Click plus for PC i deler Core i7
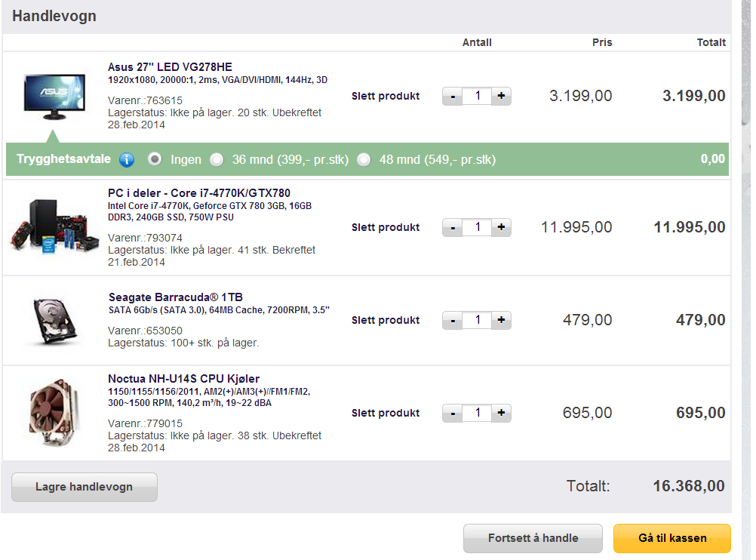This screenshot has width=756, height=560. tap(502, 227)
